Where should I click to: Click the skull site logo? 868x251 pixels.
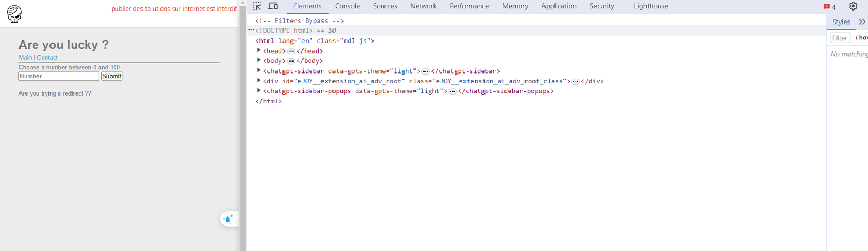tap(15, 13)
